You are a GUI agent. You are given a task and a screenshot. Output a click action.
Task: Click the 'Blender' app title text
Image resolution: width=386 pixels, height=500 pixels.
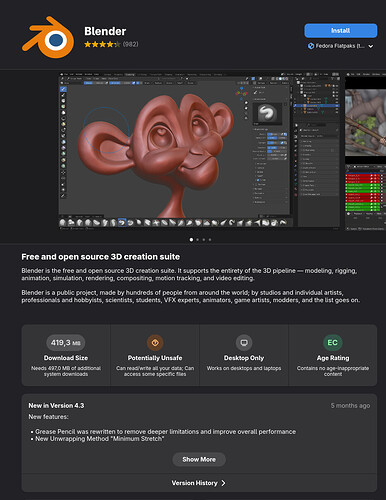pyautogui.click(x=105, y=31)
